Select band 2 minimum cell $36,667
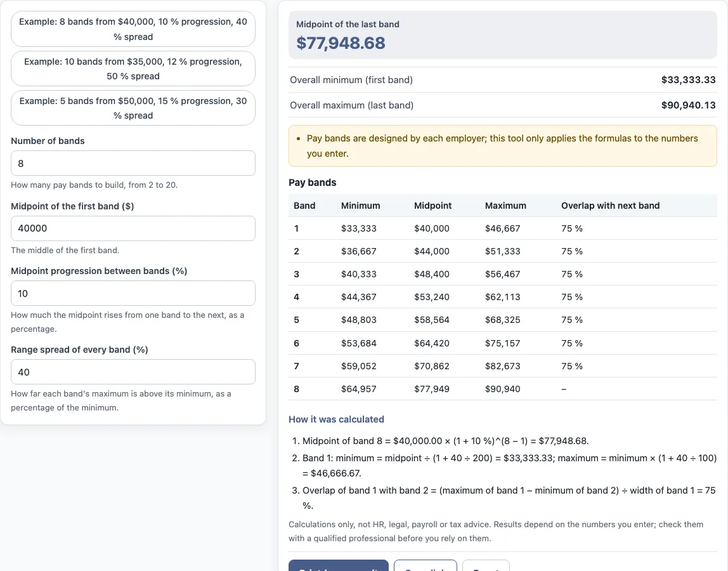Viewport: 728px width, 571px height. [359, 251]
